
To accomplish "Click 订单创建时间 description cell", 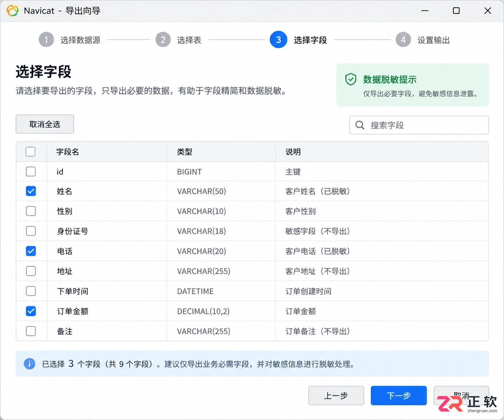I will [308, 291].
